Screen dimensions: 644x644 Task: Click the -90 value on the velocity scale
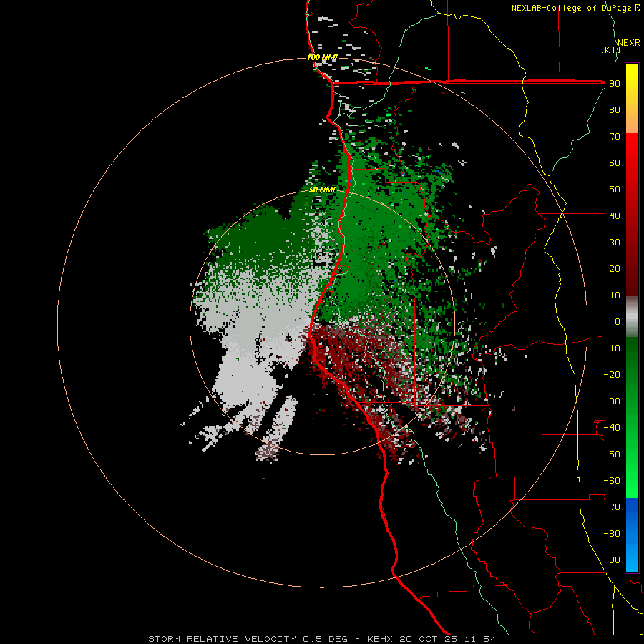pyautogui.click(x=612, y=560)
